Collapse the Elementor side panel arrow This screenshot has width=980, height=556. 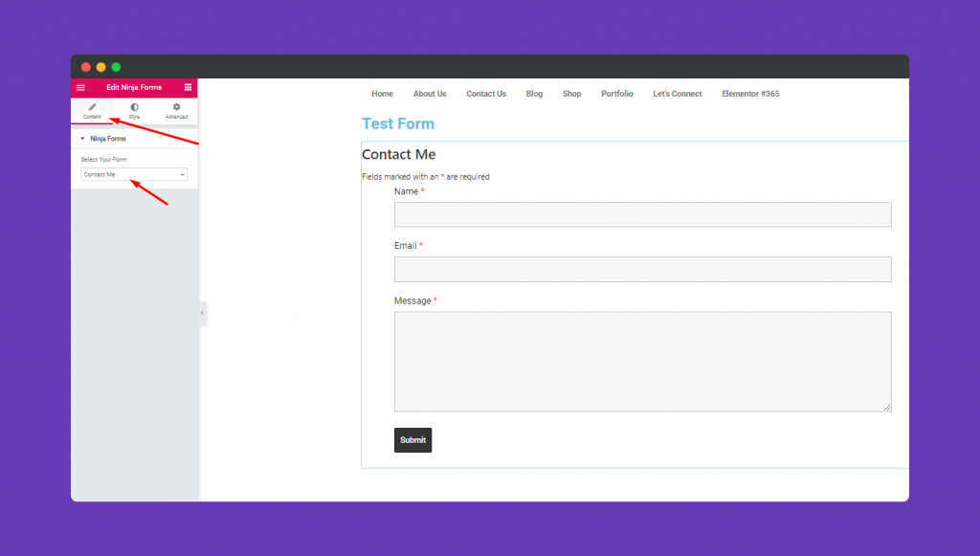201,313
